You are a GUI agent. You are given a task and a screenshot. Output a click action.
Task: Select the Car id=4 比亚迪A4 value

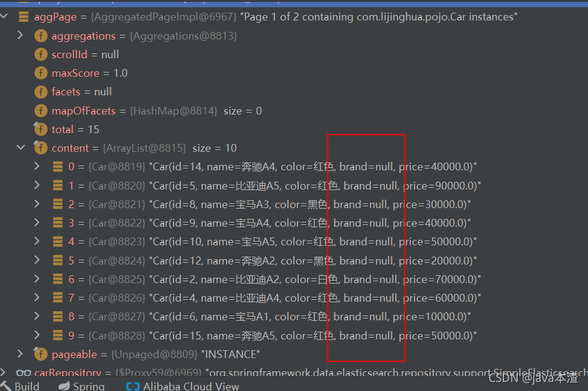(315, 298)
